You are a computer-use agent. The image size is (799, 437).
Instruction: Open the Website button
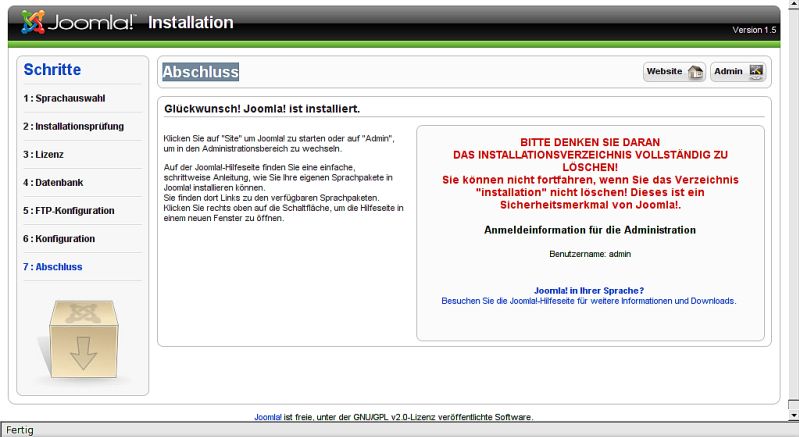point(674,72)
